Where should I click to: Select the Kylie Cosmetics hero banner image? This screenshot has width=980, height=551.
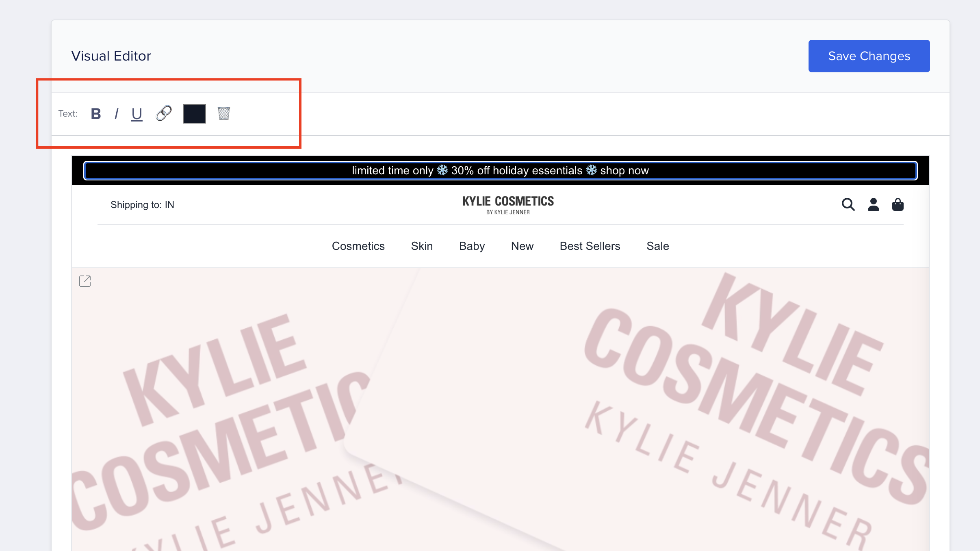coord(501,410)
